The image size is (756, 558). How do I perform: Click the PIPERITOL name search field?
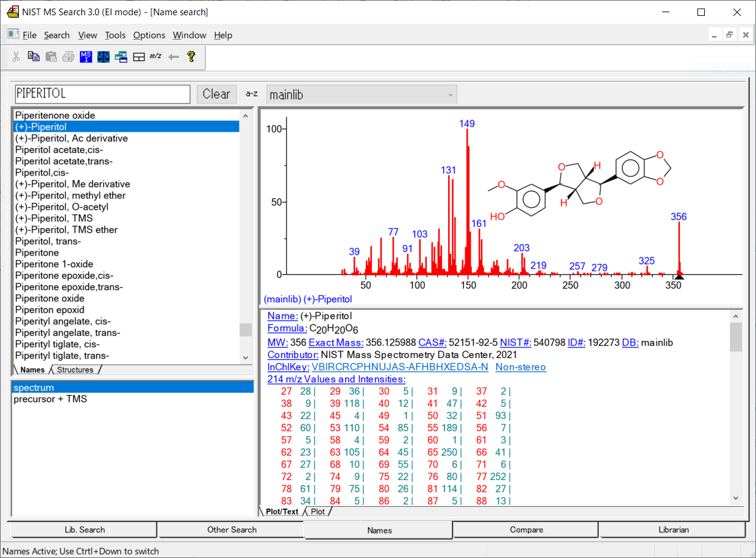point(102,94)
